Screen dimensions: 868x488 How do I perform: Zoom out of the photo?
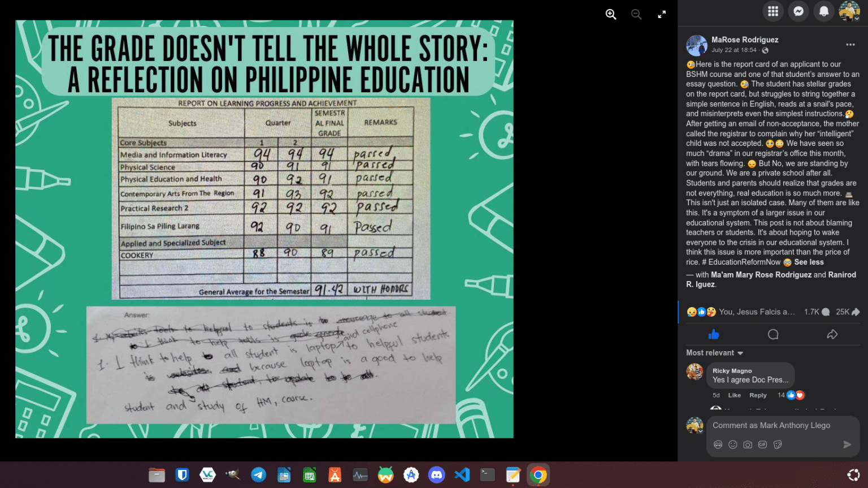tap(636, 15)
